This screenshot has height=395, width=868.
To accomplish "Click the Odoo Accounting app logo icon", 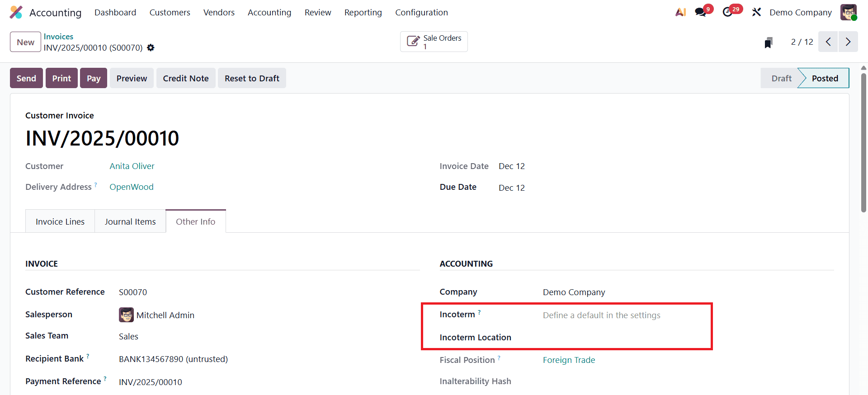I will (x=16, y=12).
